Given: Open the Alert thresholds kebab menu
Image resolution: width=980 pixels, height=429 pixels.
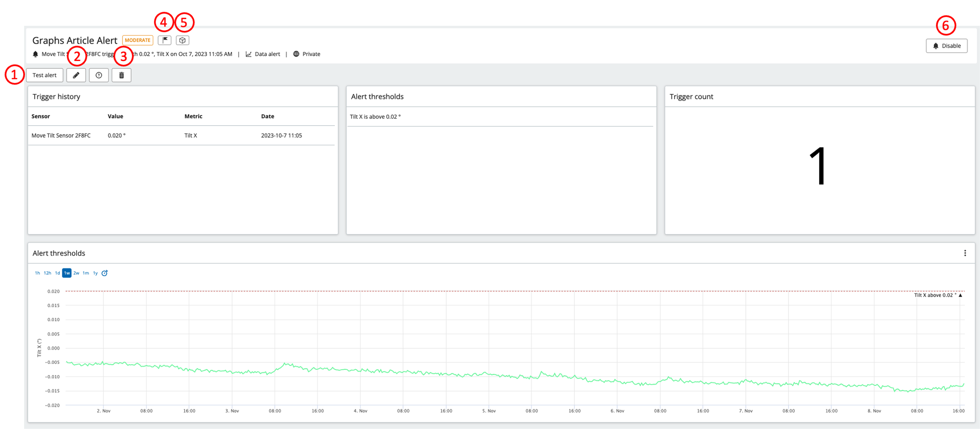Looking at the screenshot, I should click(965, 253).
